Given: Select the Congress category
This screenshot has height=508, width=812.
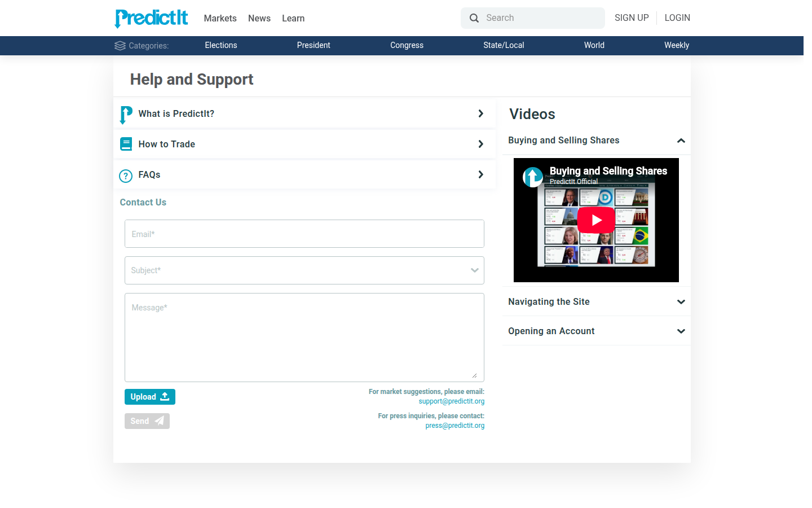Looking at the screenshot, I should pos(407,45).
